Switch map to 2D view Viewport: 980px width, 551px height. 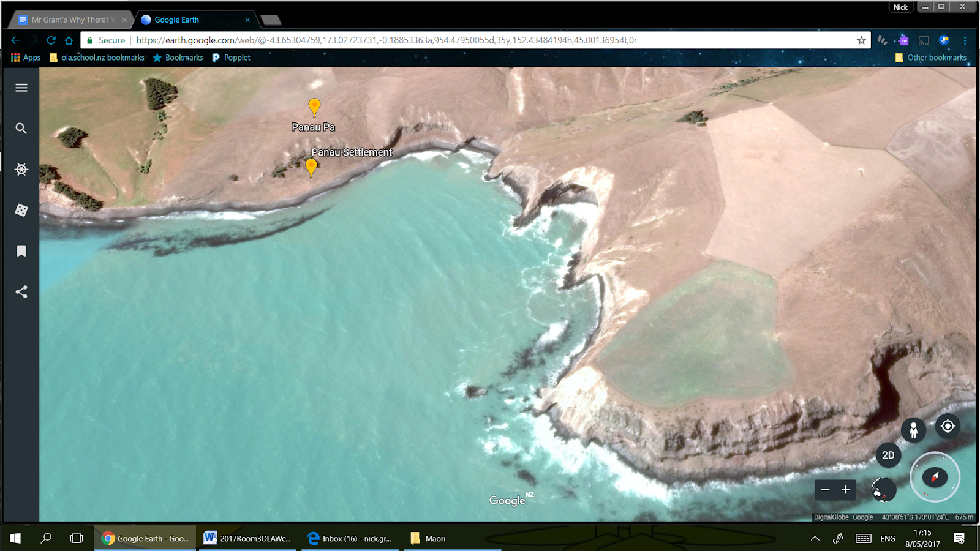pos(888,455)
